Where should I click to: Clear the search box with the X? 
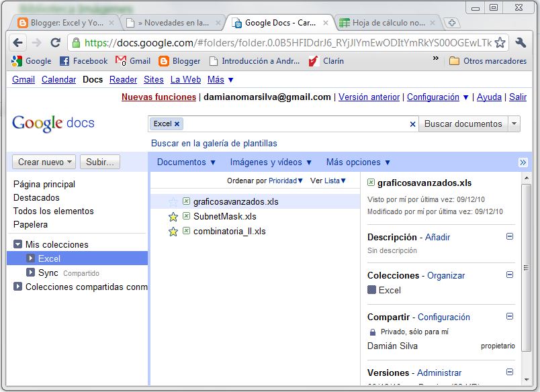coord(412,124)
